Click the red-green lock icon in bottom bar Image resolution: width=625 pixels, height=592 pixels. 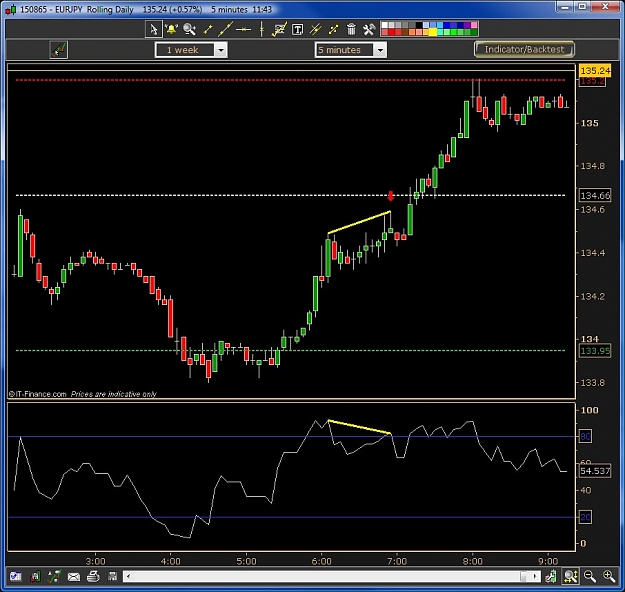[35, 576]
